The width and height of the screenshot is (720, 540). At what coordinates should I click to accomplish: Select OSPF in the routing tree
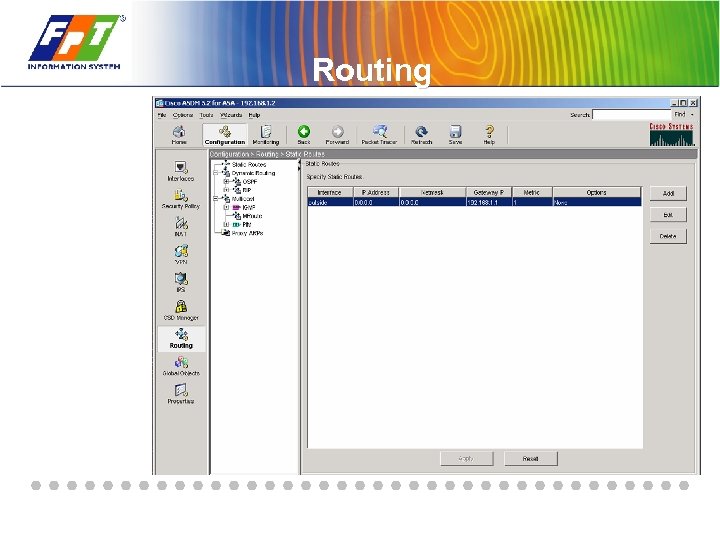click(250, 182)
